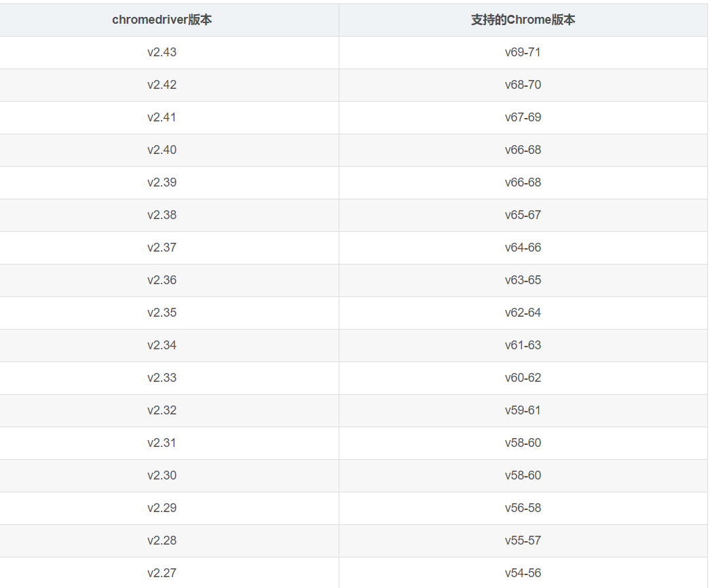This screenshot has height=588, width=710.
Task: Select the v65-67 Chrome version cell
Action: pos(523,215)
